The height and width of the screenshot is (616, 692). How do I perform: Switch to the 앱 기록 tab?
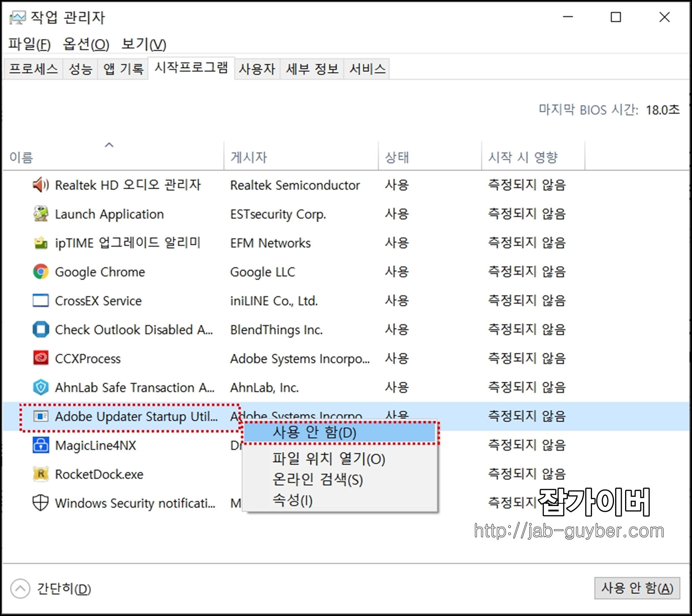click(123, 69)
